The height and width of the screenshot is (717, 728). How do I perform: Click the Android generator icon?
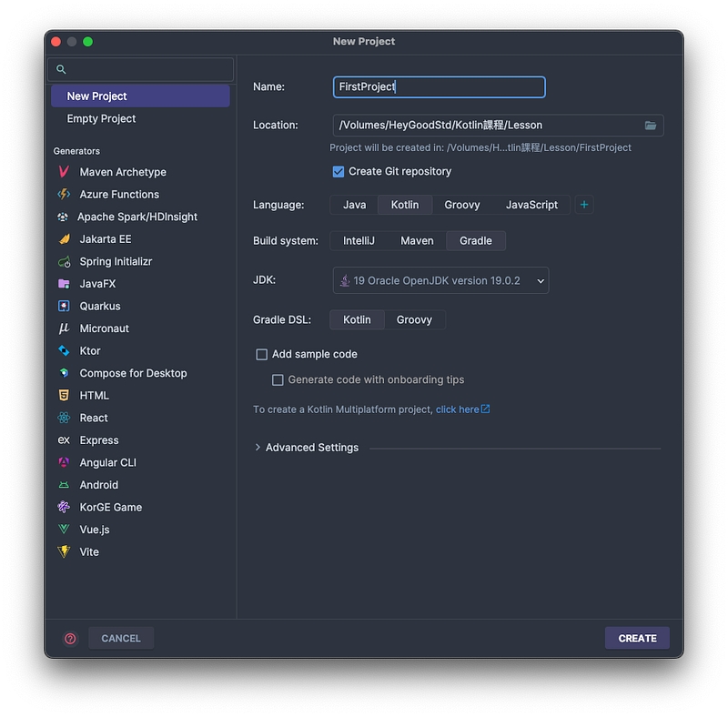pos(64,486)
